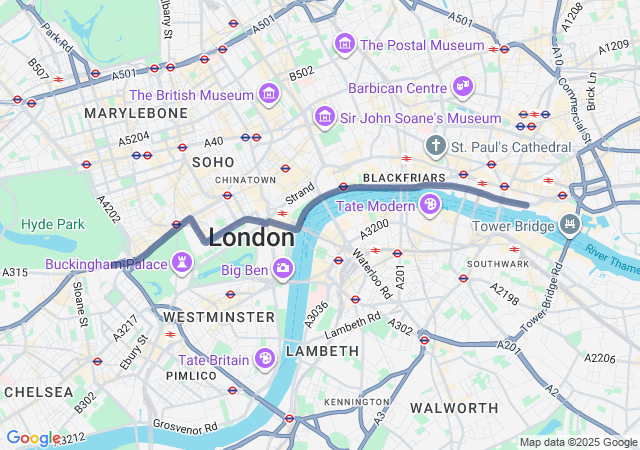
Task: Open the Map data ©2025 Google attribution
Action: [578, 442]
